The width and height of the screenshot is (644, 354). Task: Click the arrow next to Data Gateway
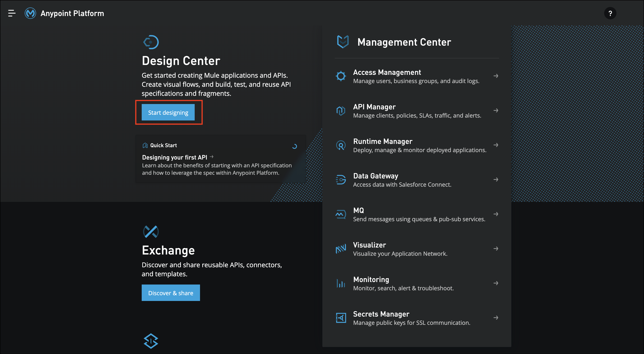pos(496,179)
